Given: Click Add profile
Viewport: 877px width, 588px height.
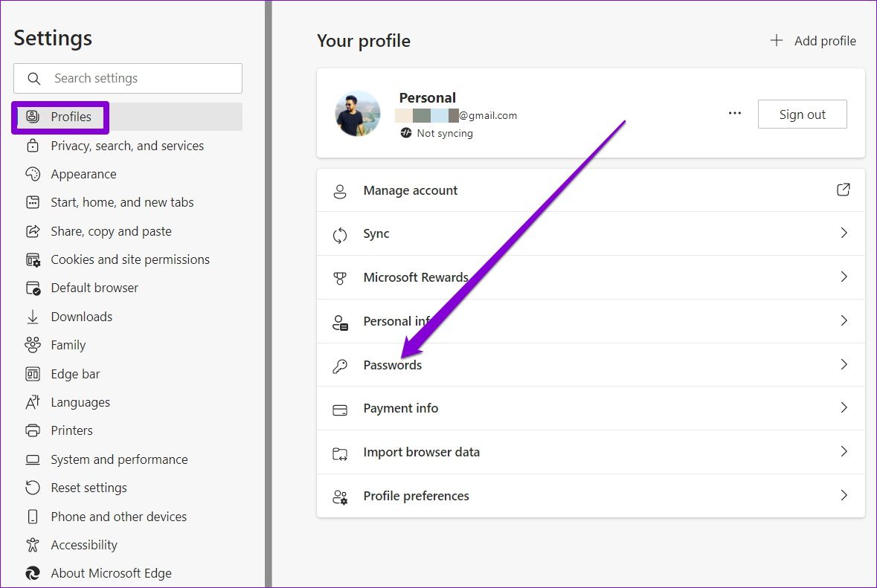Looking at the screenshot, I should pos(813,40).
